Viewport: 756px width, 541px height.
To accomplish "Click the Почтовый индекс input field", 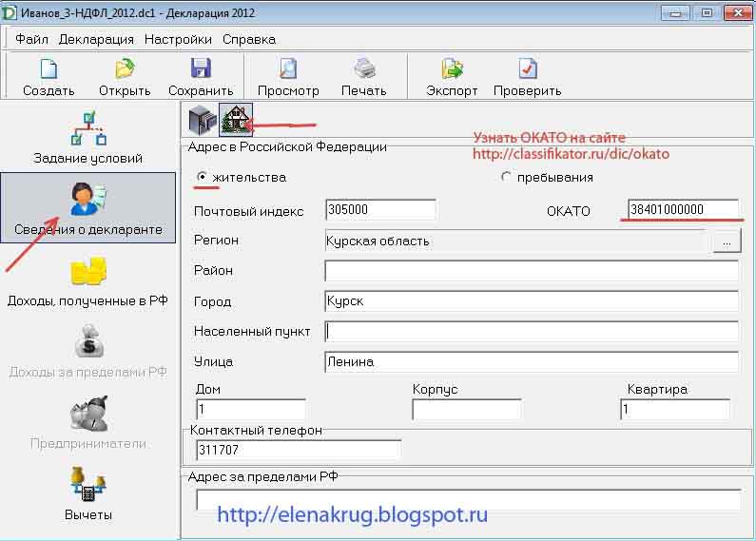I will (379, 210).
